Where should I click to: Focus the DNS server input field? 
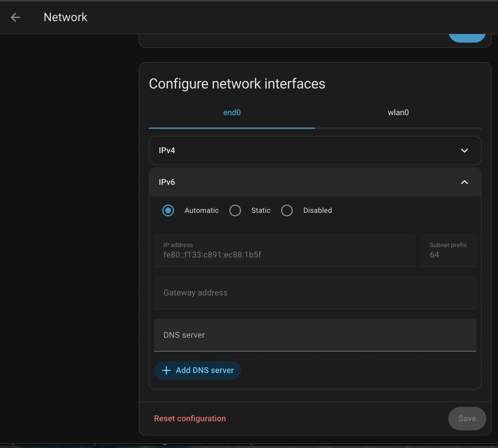pyautogui.click(x=315, y=335)
